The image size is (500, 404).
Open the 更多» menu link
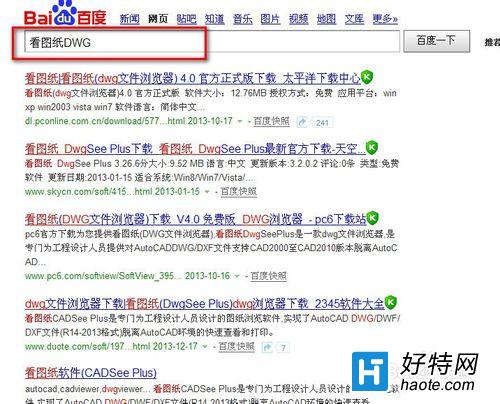coord(385,19)
